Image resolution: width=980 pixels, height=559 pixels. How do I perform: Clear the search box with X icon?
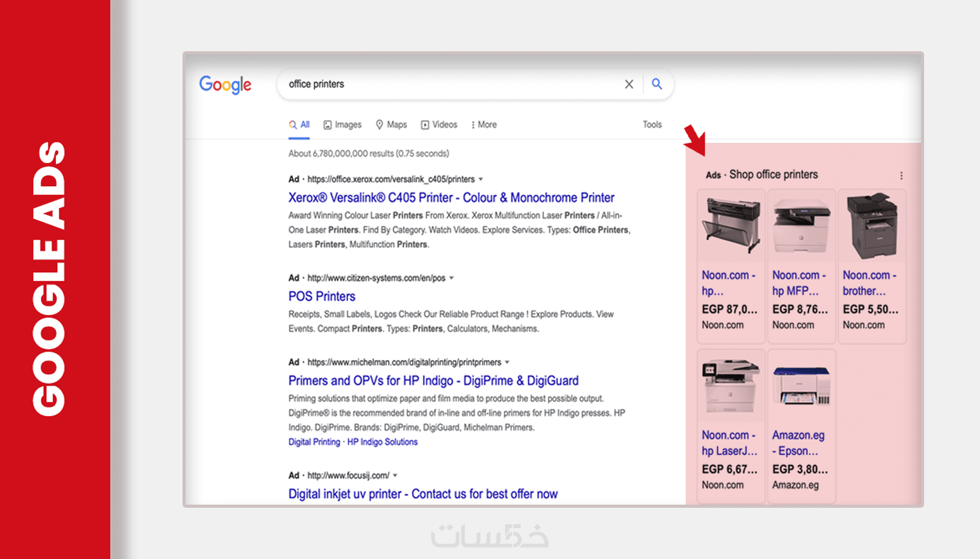point(629,84)
